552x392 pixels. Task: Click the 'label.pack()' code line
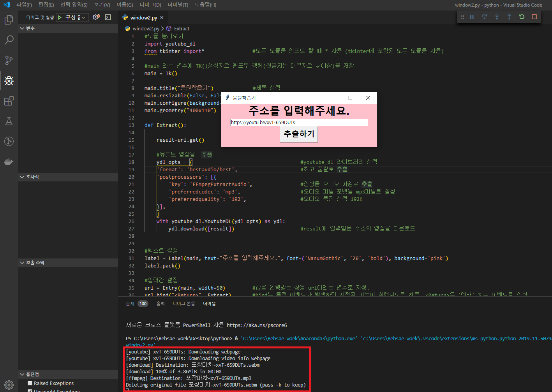click(x=162, y=266)
